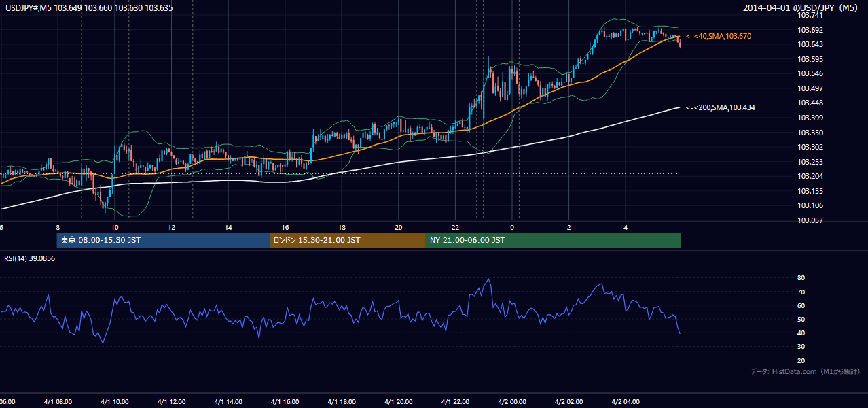The width and height of the screenshot is (868, 408).
Task: Click the RSI(14) 39.0856 indicator label
Action: tap(30, 258)
